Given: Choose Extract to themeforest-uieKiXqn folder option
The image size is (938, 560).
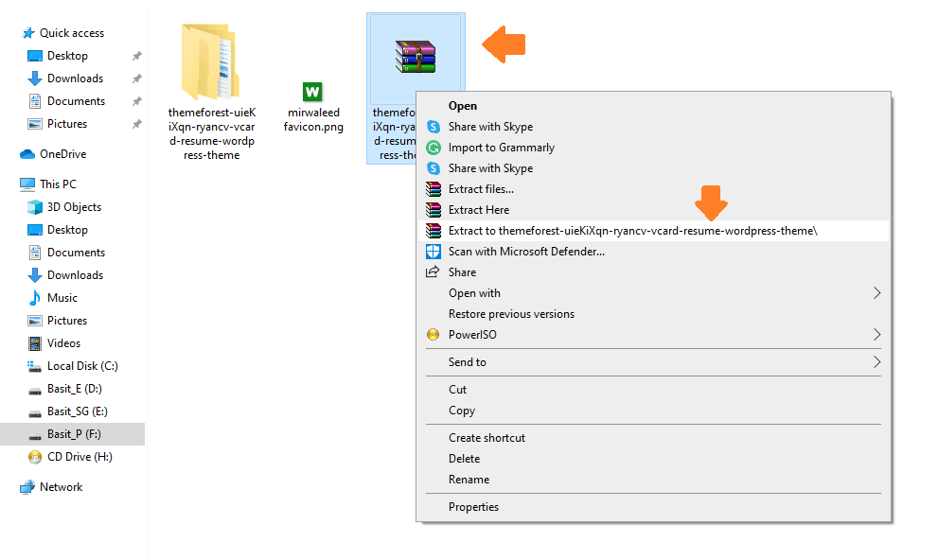Looking at the screenshot, I should [x=653, y=231].
